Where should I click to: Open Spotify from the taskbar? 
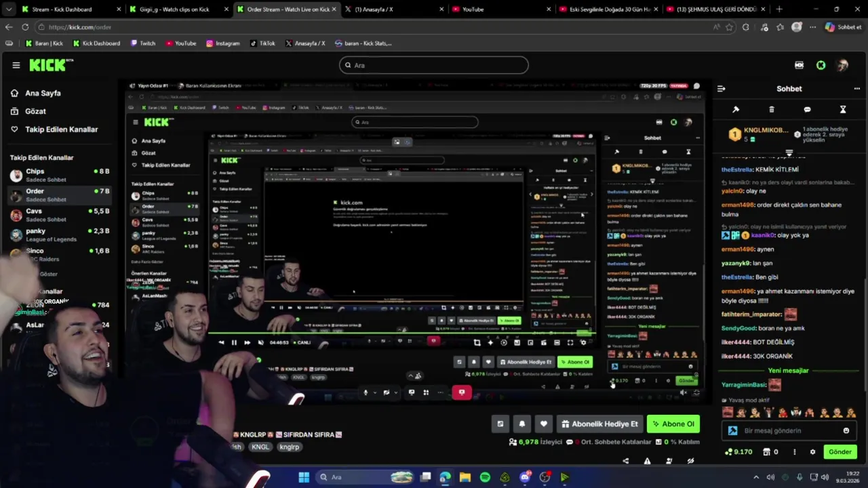tap(485, 477)
